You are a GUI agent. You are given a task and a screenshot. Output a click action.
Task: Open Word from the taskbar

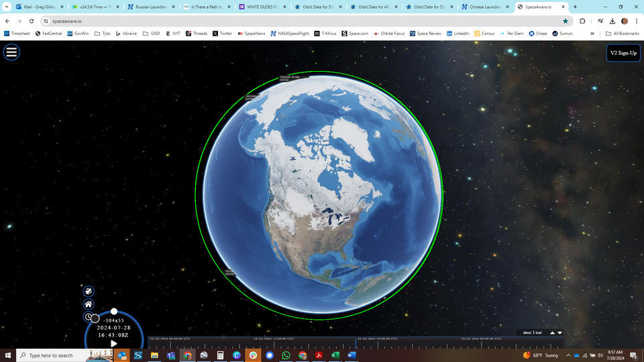click(x=352, y=355)
